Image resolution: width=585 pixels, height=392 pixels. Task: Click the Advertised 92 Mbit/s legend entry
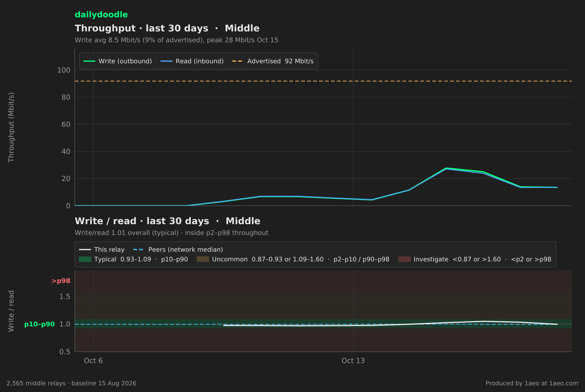tap(273, 61)
